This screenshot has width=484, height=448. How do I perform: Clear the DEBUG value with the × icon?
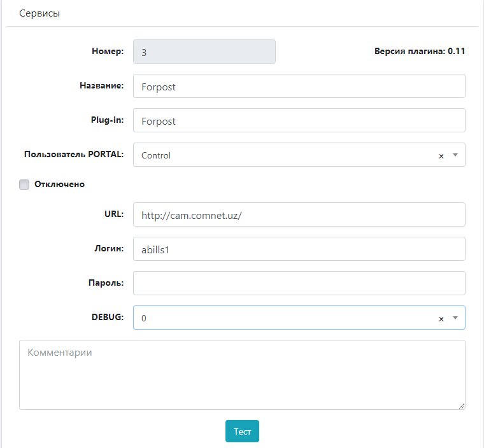pos(441,319)
